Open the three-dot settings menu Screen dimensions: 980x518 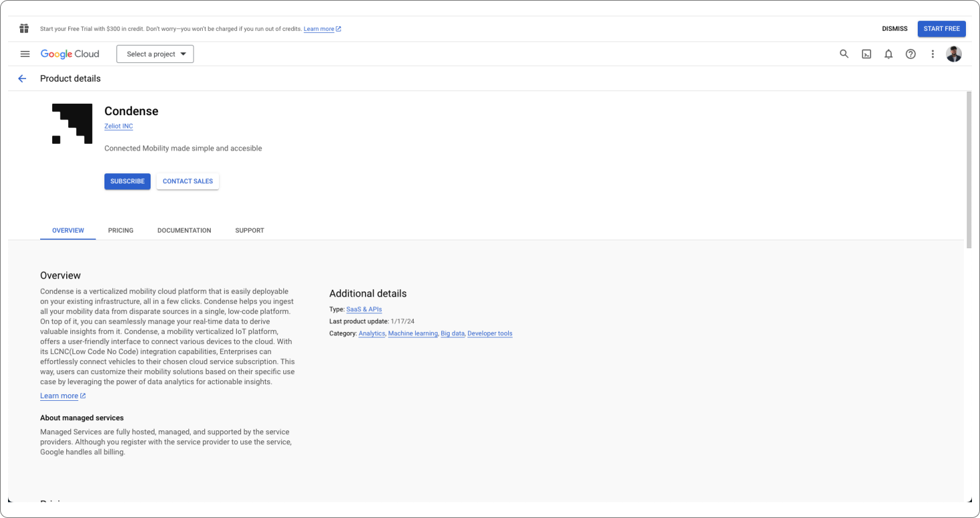pyautogui.click(x=932, y=54)
